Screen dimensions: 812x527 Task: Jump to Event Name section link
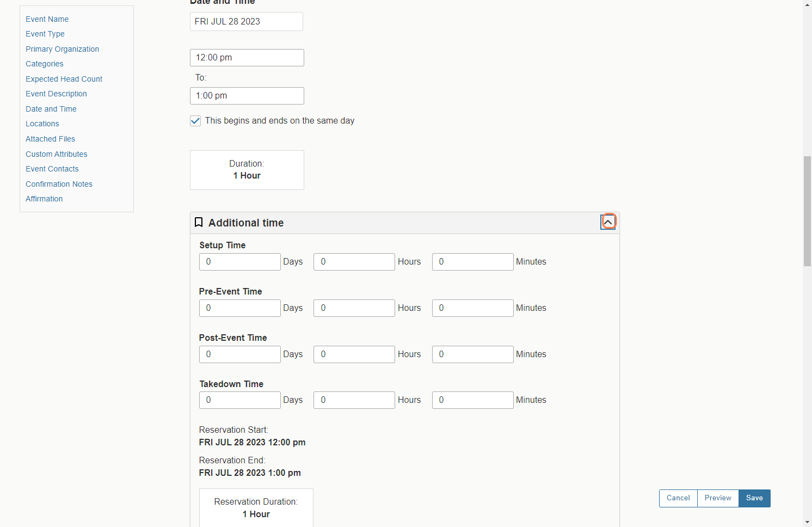(47, 19)
